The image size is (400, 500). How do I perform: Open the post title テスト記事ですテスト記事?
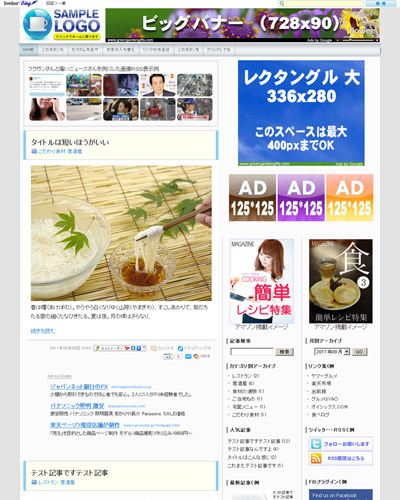click(x=69, y=473)
